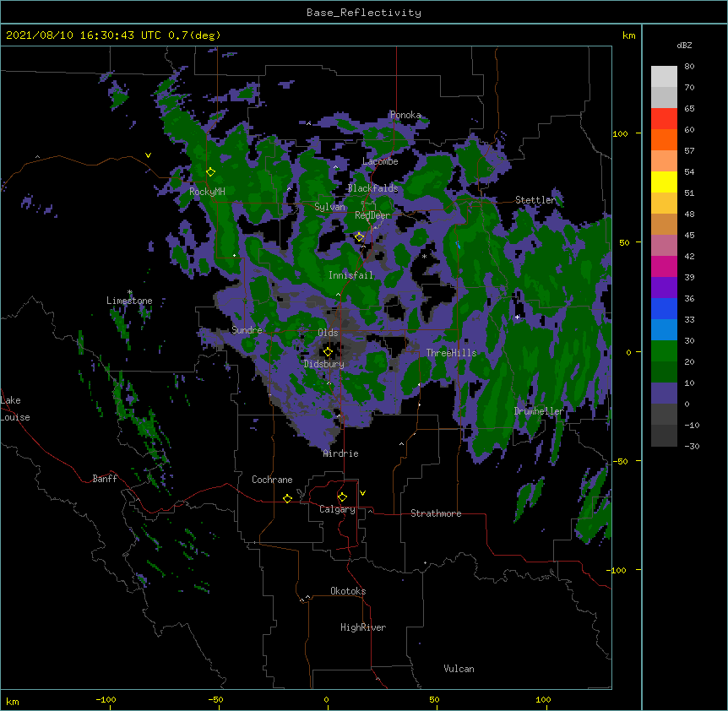Screen dimensions: 728x711
Task: Click the yellow diamond marker between Olds and Didsbury
Action: click(x=328, y=352)
